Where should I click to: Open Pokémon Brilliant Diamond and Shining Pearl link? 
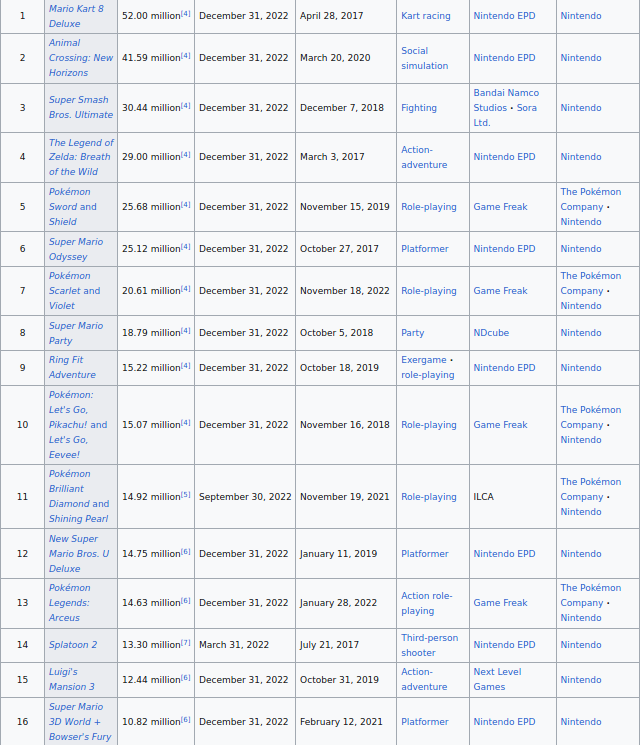(79, 496)
